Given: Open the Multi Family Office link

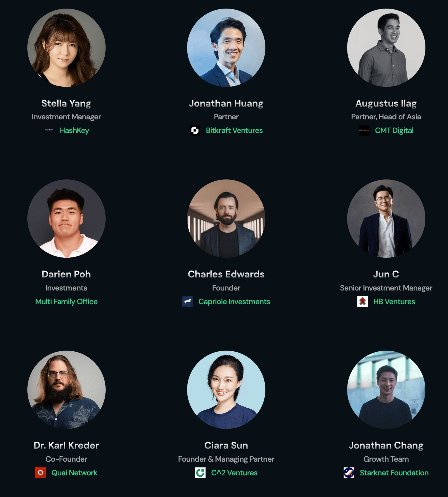Looking at the screenshot, I should tap(66, 301).
